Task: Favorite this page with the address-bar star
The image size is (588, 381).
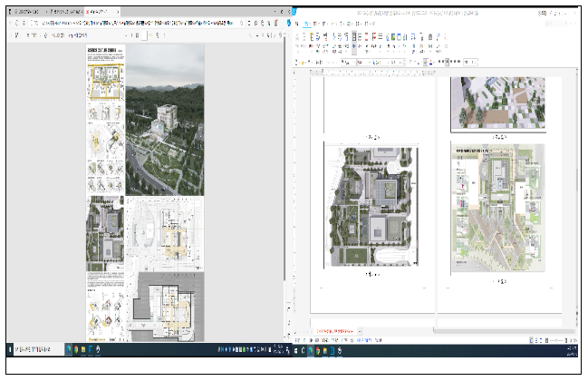Action: click(x=241, y=23)
